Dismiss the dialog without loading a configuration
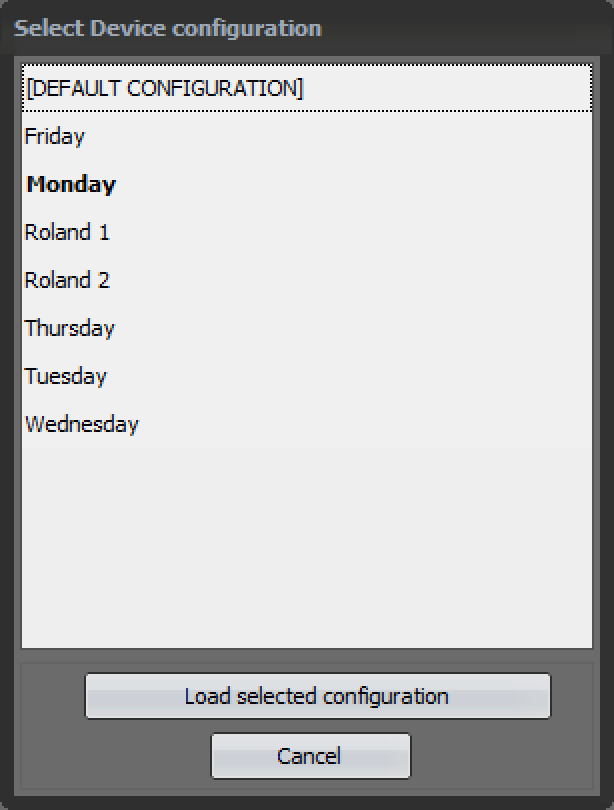The height and width of the screenshot is (810, 614). click(x=310, y=756)
